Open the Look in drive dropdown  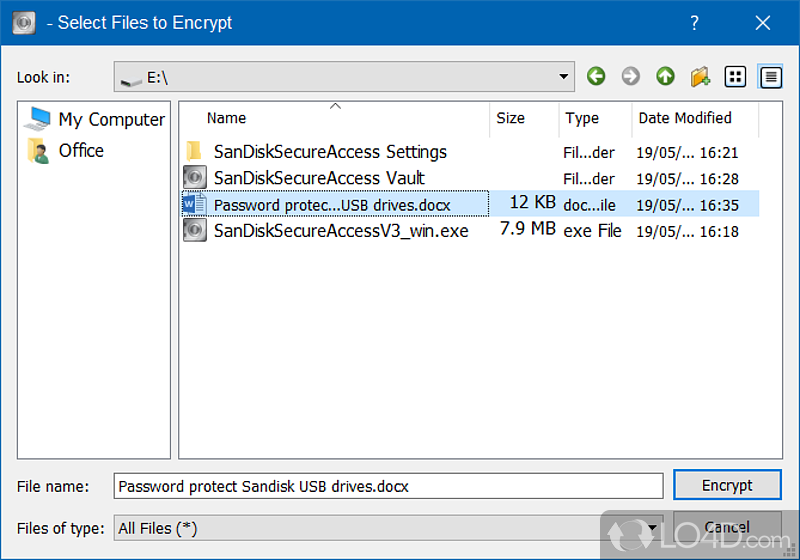(x=565, y=76)
